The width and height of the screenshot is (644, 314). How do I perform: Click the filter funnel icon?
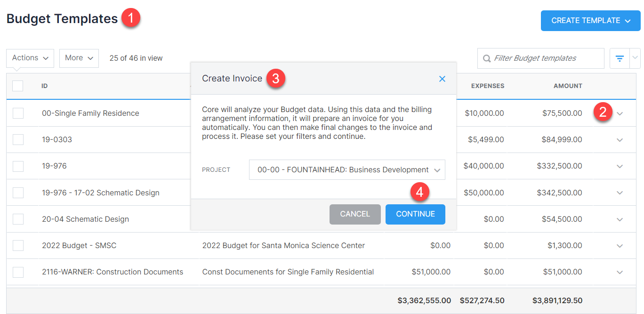(x=620, y=58)
